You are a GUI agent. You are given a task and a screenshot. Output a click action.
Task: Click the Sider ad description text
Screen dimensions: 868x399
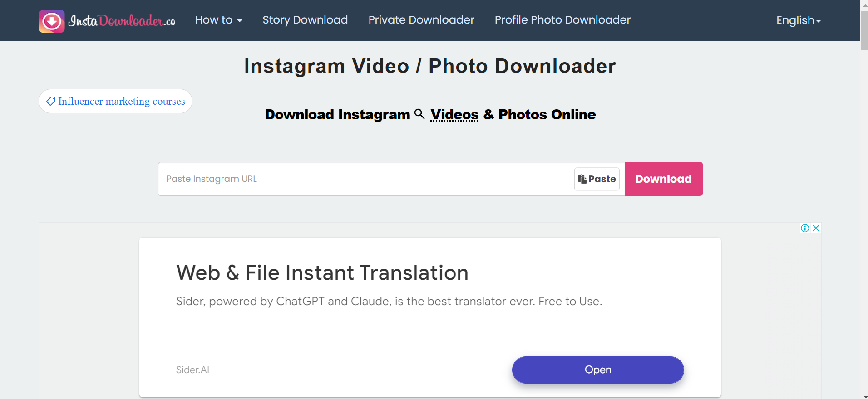click(x=389, y=302)
